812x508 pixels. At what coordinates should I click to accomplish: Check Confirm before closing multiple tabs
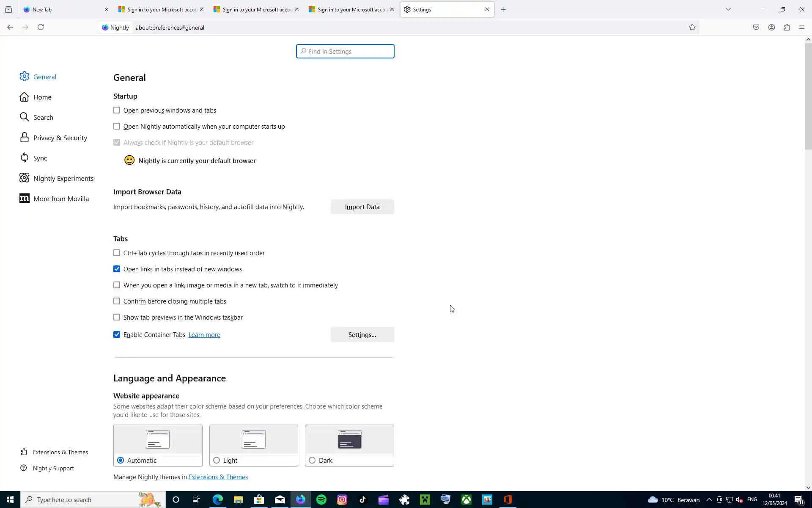tap(117, 301)
